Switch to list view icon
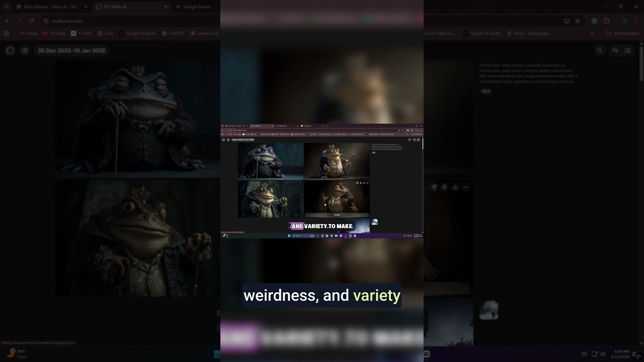 tap(627, 50)
